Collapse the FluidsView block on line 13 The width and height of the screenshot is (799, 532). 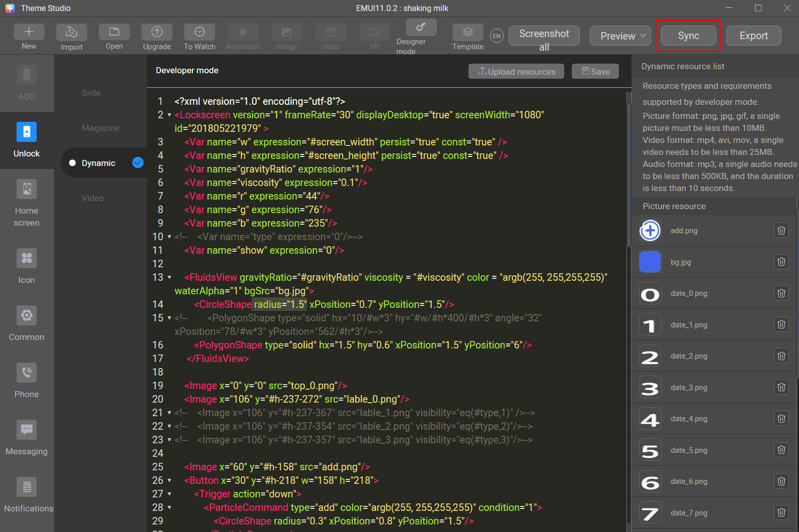click(170, 278)
